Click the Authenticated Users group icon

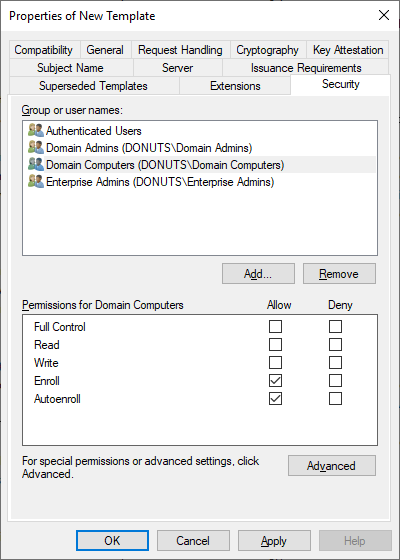tap(36, 131)
